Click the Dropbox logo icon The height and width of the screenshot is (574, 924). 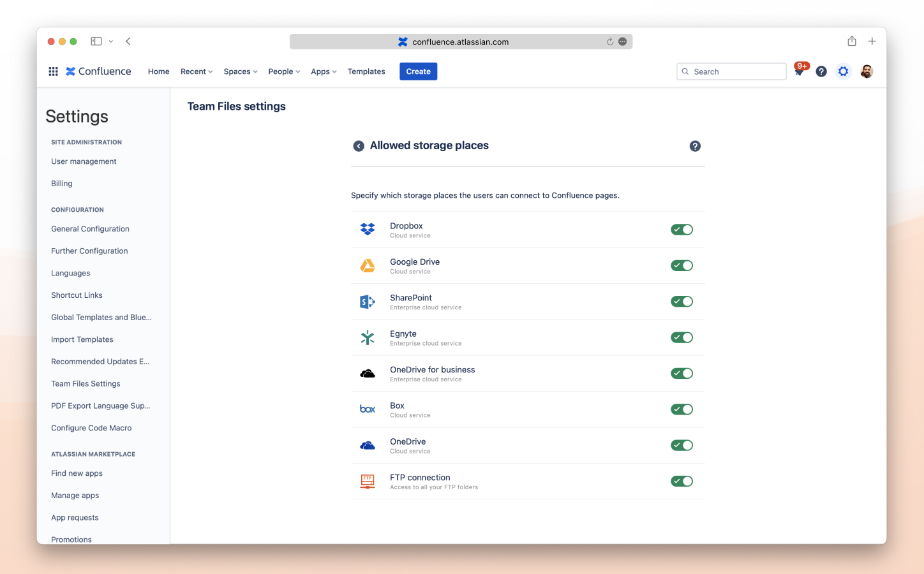(x=368, y=230)
